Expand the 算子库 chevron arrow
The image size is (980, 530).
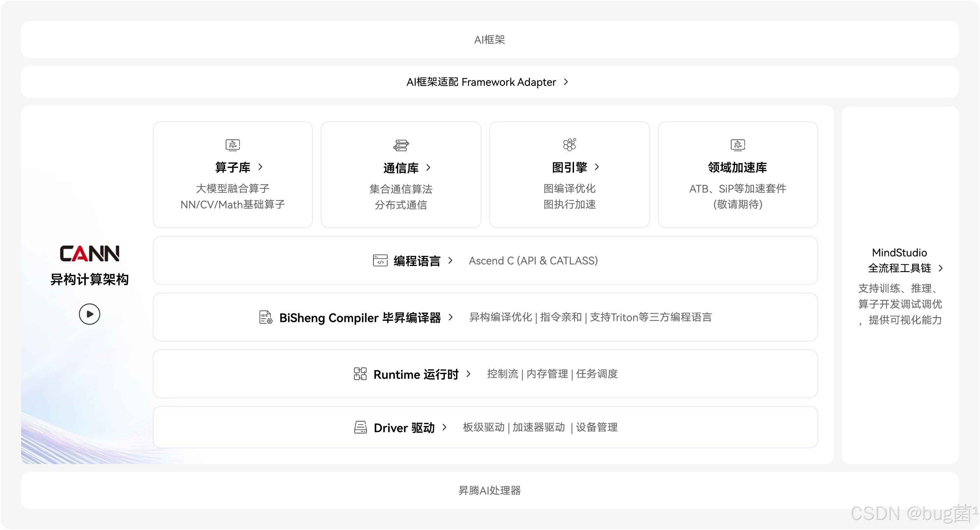[260, 167]
